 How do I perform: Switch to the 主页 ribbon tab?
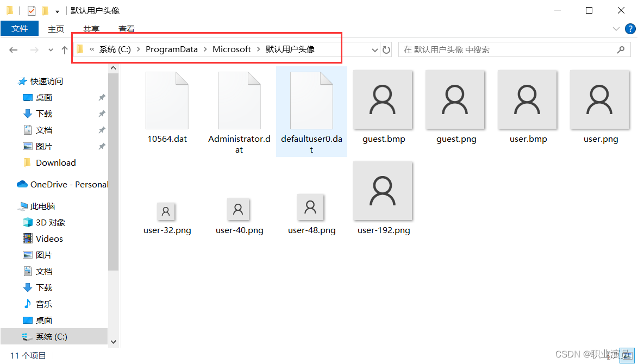point(56,29)
